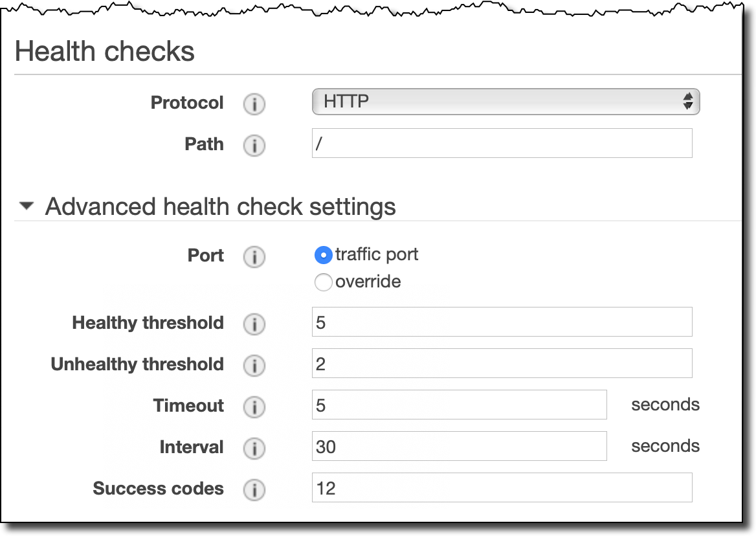Click the override label text
The height and width of the screenshot is (536, 756).
click(368, 282)
